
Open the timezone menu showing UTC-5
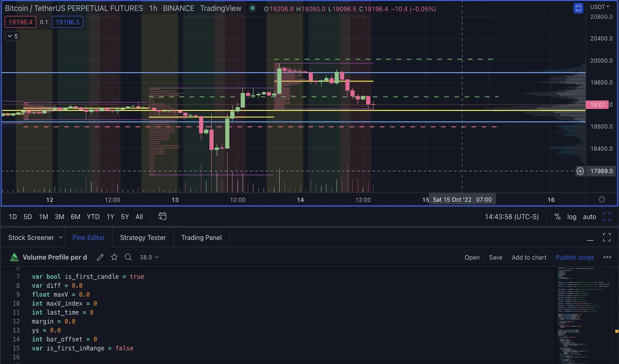coord(512,216)
